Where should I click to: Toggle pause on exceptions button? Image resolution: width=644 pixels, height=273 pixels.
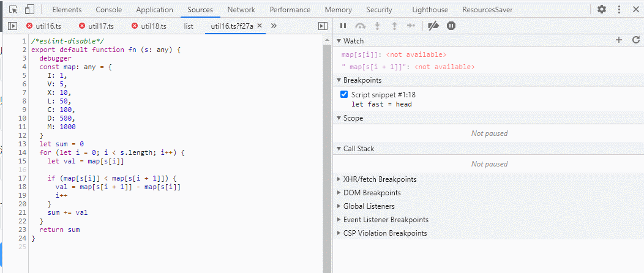tap(451, 26)
